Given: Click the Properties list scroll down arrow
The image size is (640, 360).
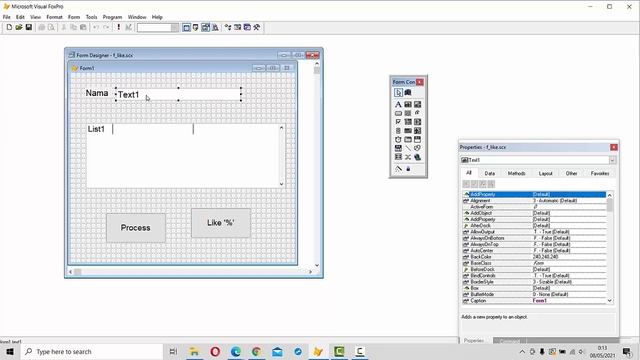Looking at the screenshot, I should coord(609,301).
